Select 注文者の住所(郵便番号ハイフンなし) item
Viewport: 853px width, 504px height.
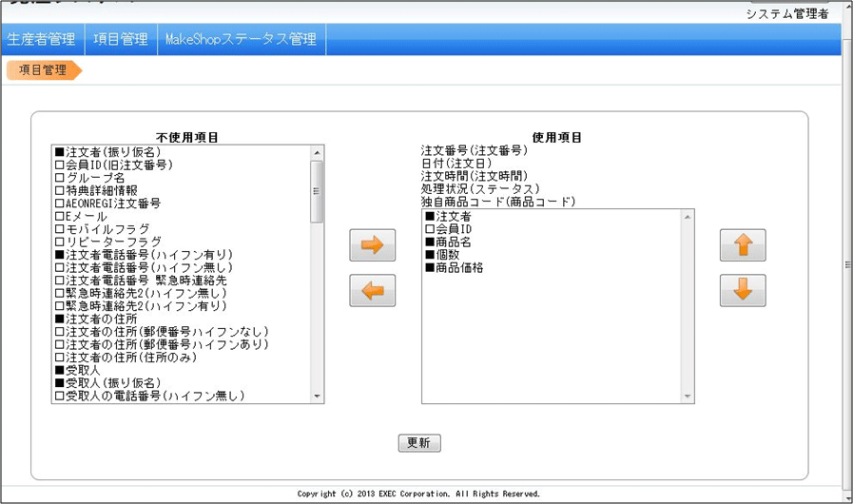coord(162,332)
